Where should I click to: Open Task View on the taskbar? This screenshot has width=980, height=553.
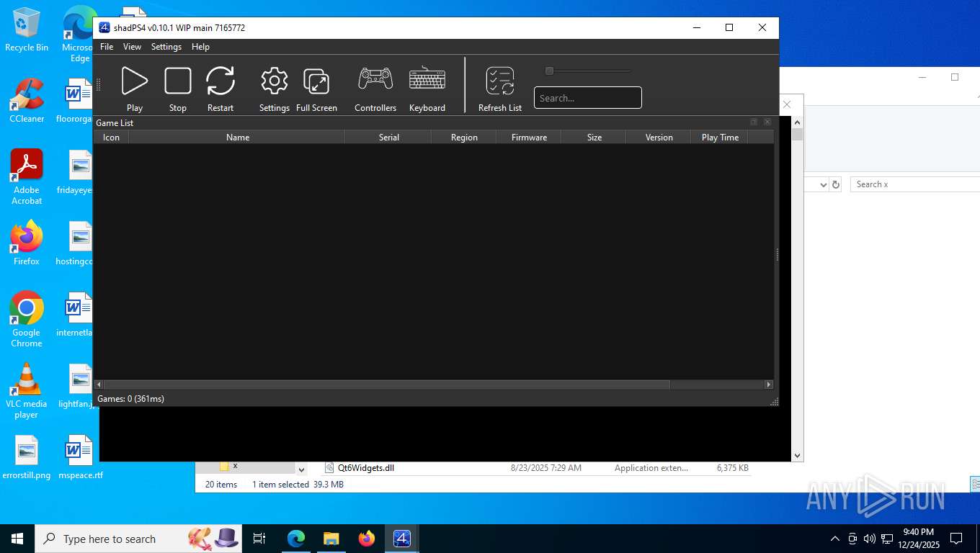point(259,539)
